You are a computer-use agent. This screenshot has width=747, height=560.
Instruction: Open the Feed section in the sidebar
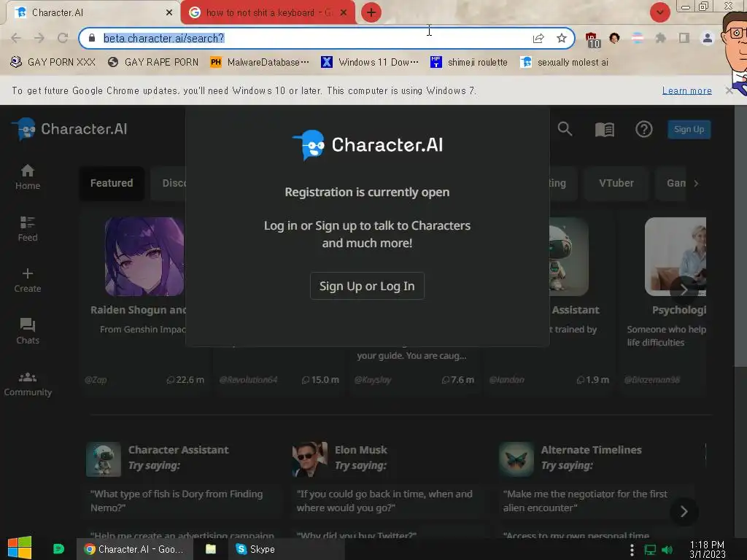(x=28, y=229)
